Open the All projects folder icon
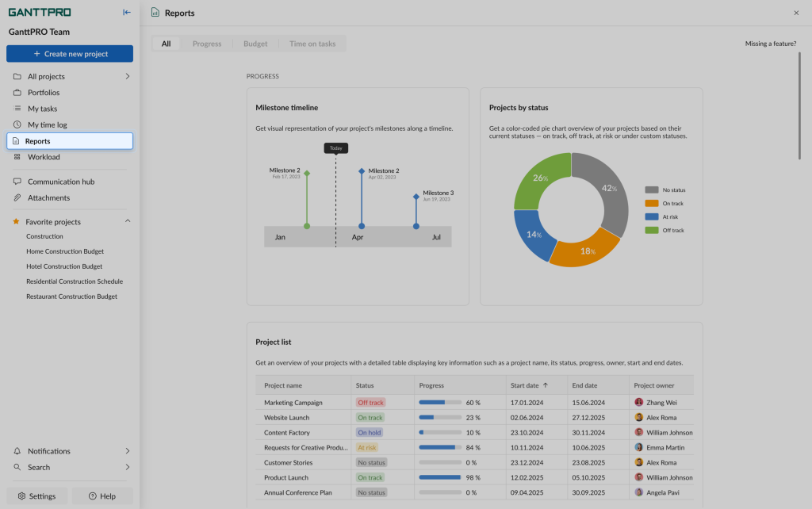 pos(15,76)
